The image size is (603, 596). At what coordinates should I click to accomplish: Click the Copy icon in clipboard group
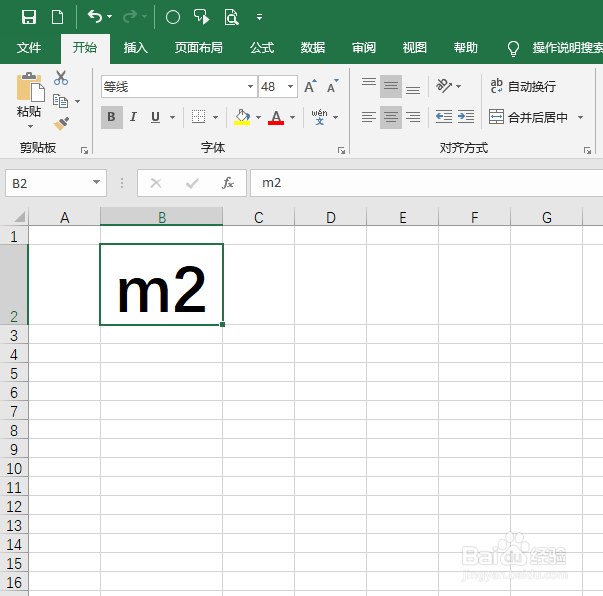coord(60,101)
